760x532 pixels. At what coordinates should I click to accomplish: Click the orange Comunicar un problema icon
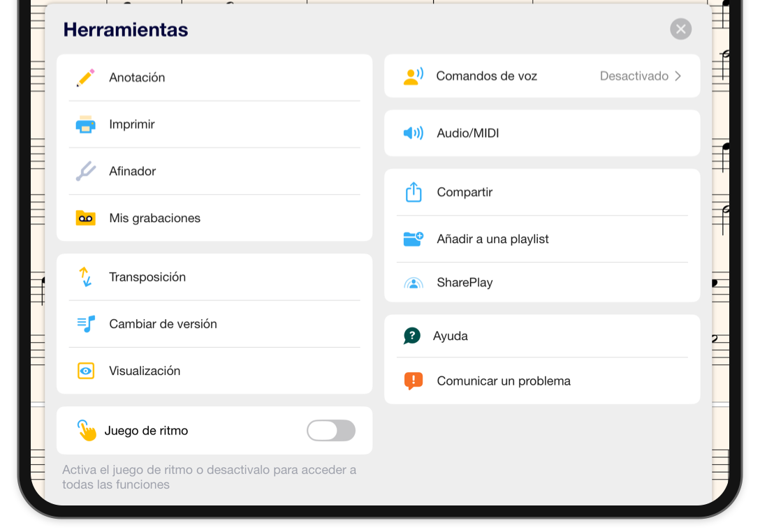[414, 380]
